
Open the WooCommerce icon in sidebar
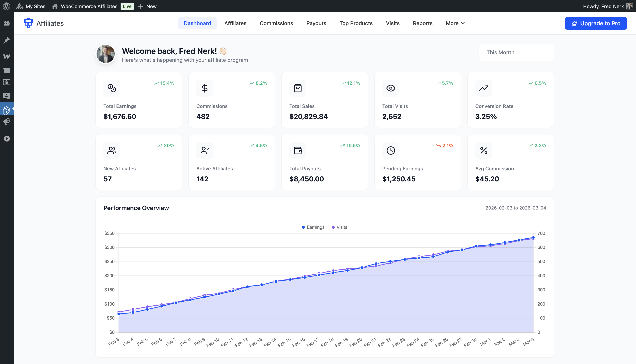6,57
